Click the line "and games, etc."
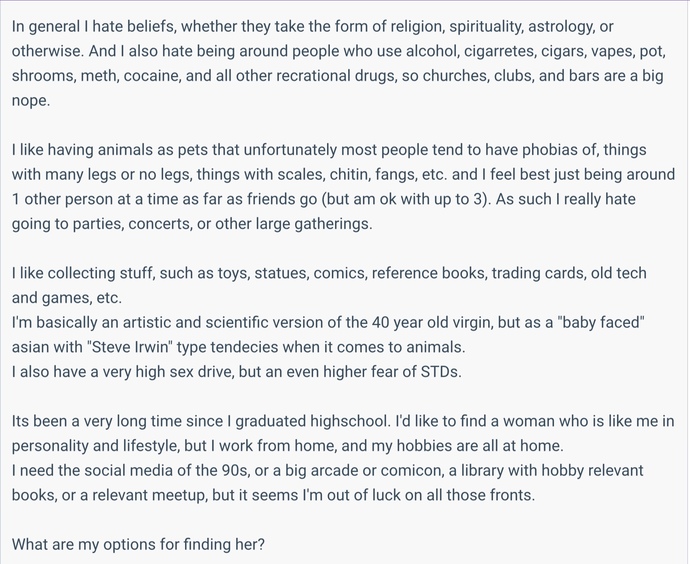 pyautogui.click(x=66, y=298)
